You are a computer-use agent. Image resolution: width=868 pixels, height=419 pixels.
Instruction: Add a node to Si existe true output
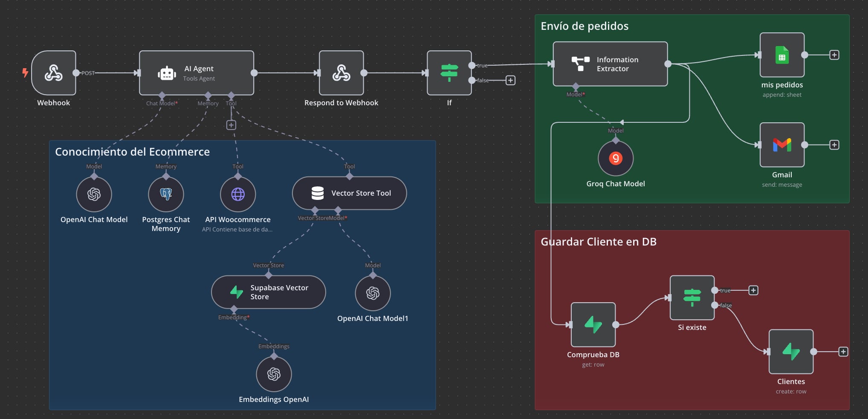(753, 290)
